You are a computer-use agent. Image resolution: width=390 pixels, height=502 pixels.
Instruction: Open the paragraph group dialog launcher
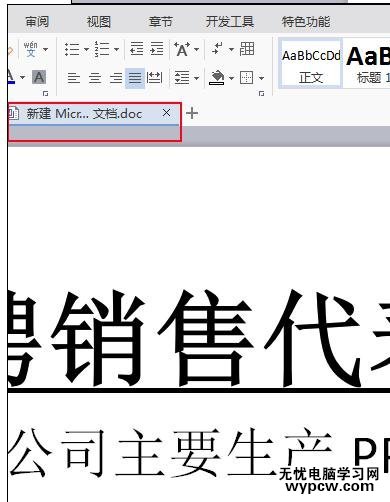coord(262,93)
